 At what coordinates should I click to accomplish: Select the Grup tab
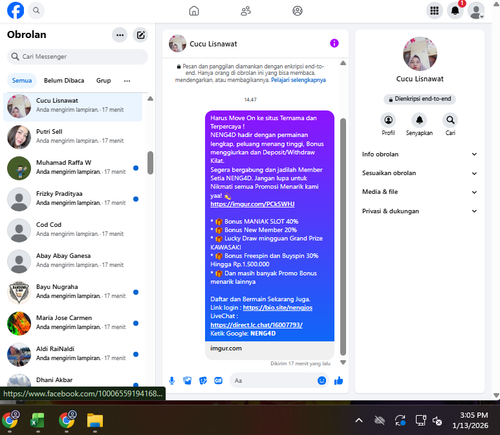point(103,81)
